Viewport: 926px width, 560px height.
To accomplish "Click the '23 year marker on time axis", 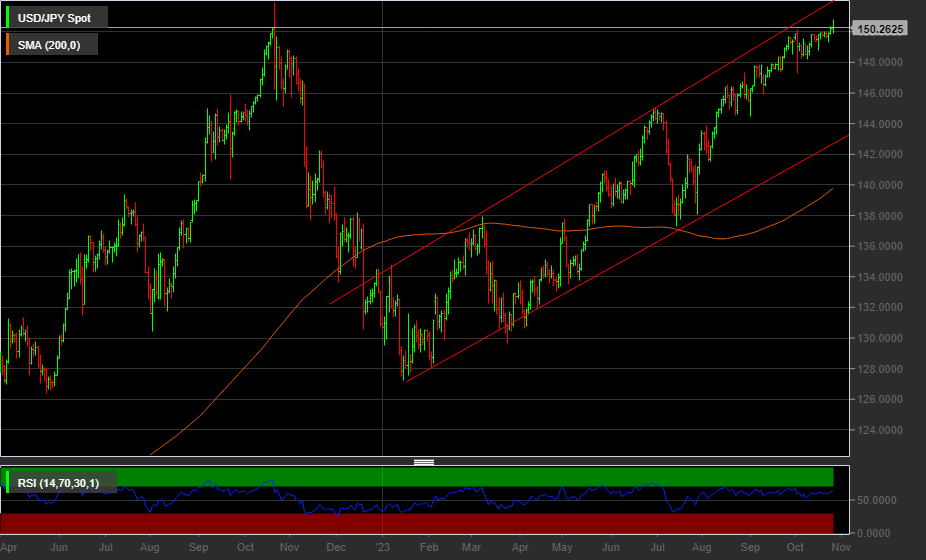I will (x=382, y=548).
